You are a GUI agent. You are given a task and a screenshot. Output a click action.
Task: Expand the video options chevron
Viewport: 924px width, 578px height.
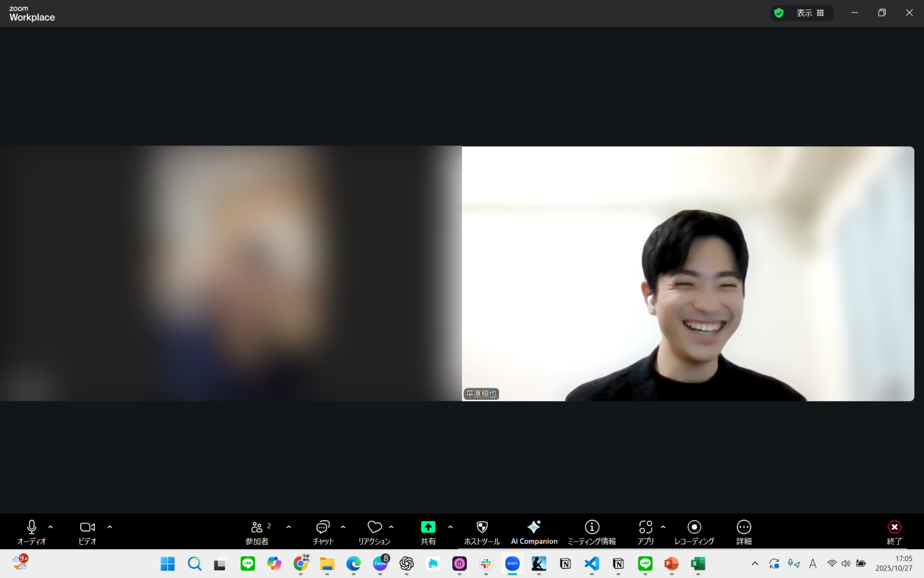pos(110,527)
